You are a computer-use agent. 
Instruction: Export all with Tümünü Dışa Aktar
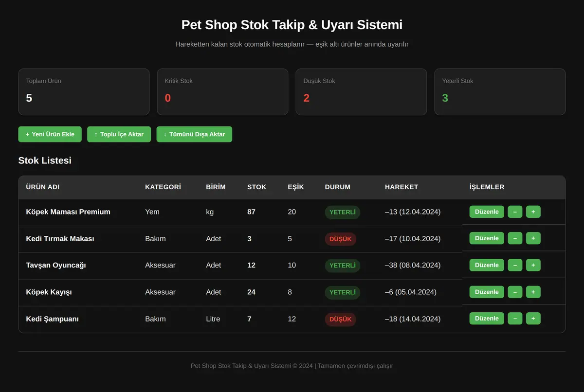click(x=194, y=134)
